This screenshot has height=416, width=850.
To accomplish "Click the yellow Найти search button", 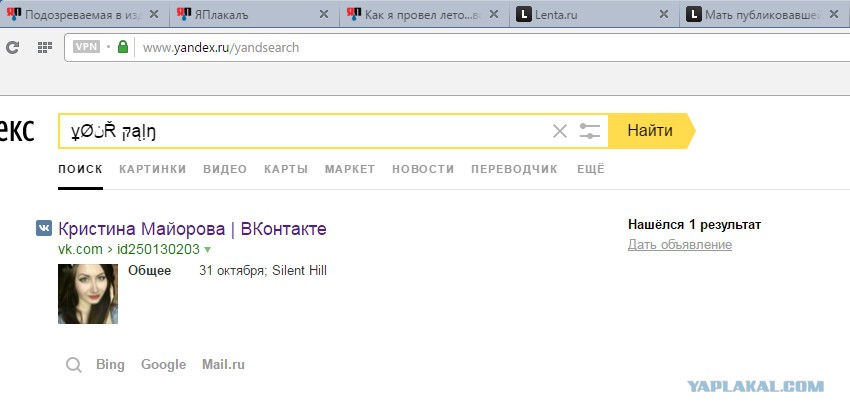I will point(651,131).
